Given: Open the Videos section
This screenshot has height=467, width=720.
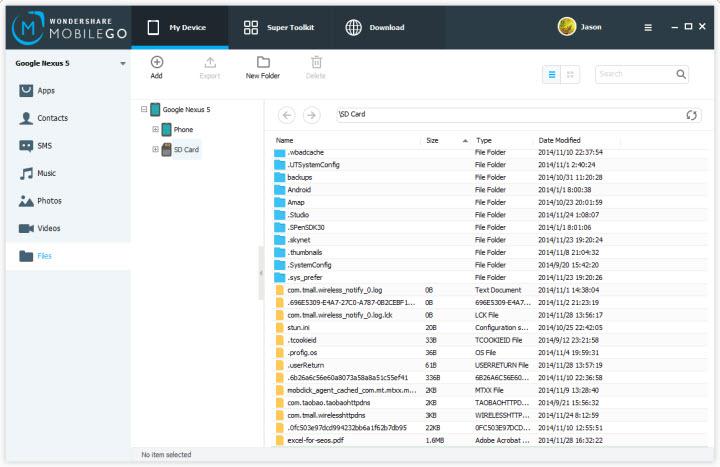Looking at the screenshot, I should (68, 228).
